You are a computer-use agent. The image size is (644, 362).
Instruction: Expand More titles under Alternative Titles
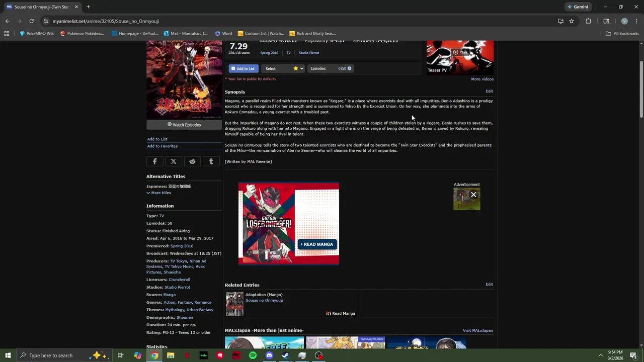(x=159, y=193)
